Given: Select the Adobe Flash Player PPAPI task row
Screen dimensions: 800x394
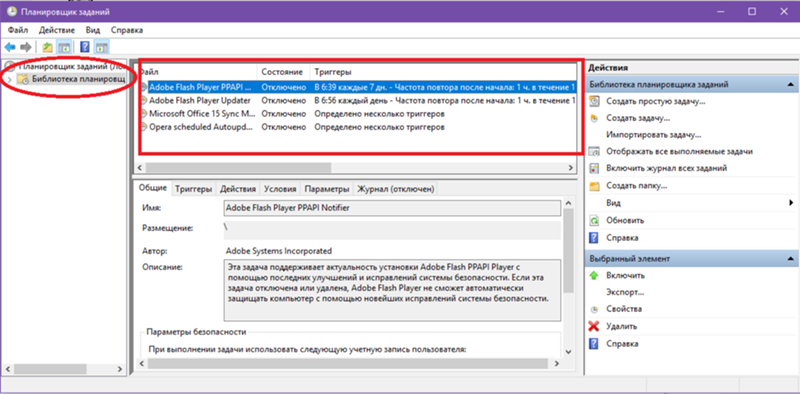Looking at the screenshot, I should [x=358, y=87].
